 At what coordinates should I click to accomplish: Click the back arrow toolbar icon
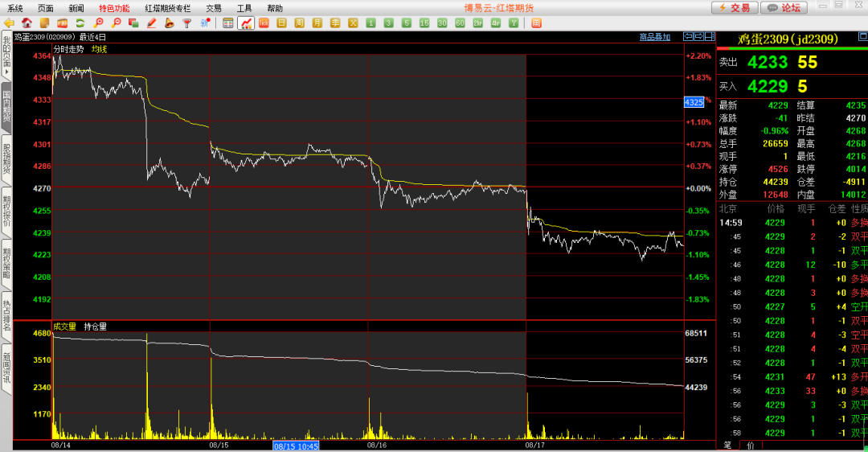pos(10,23)
